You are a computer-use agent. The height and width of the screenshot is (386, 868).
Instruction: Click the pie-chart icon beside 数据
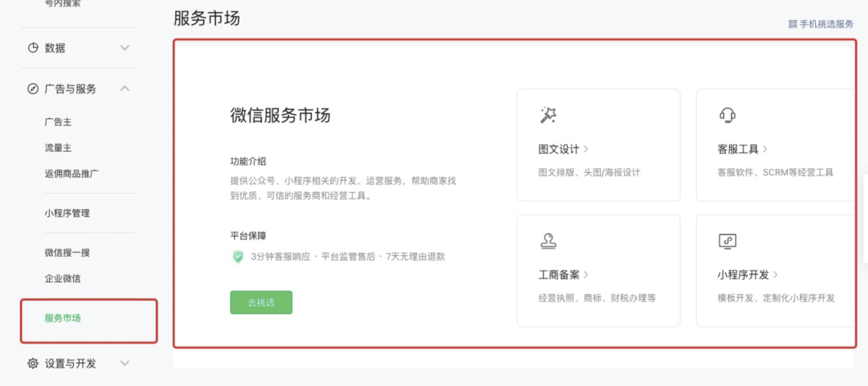click(33, 48)
